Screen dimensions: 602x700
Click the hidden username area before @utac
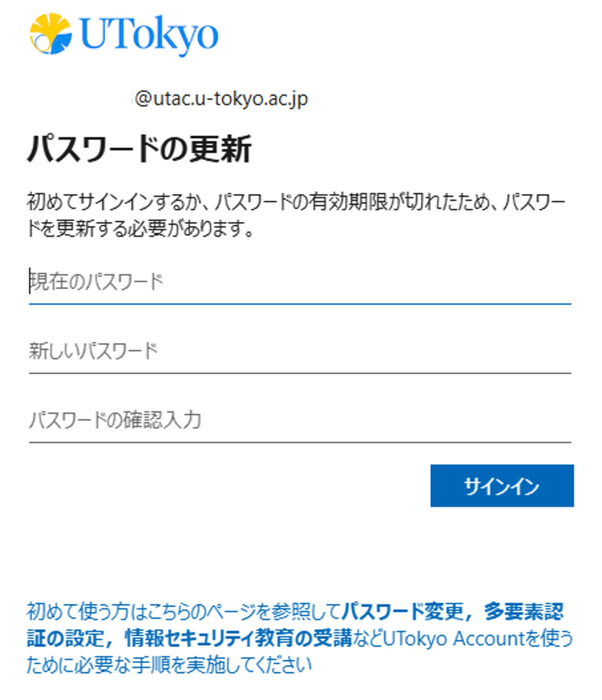[80, 99]
